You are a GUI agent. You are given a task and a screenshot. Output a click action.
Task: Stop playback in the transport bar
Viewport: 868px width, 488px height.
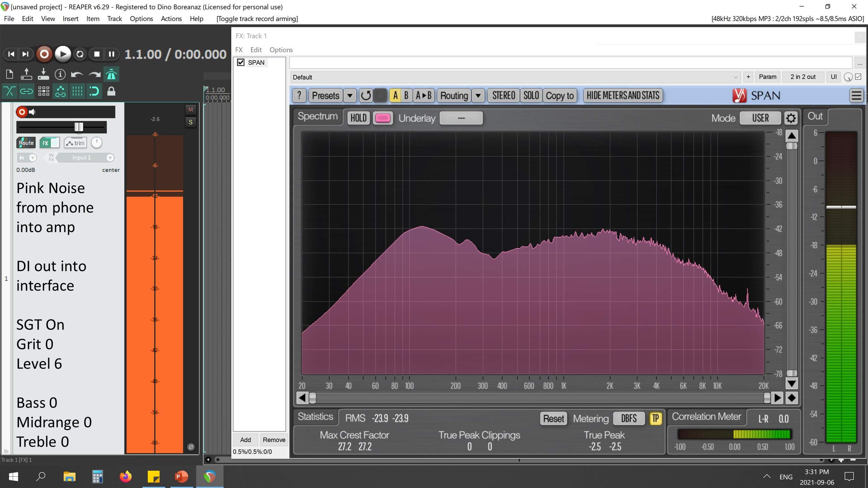pos(97,54)
